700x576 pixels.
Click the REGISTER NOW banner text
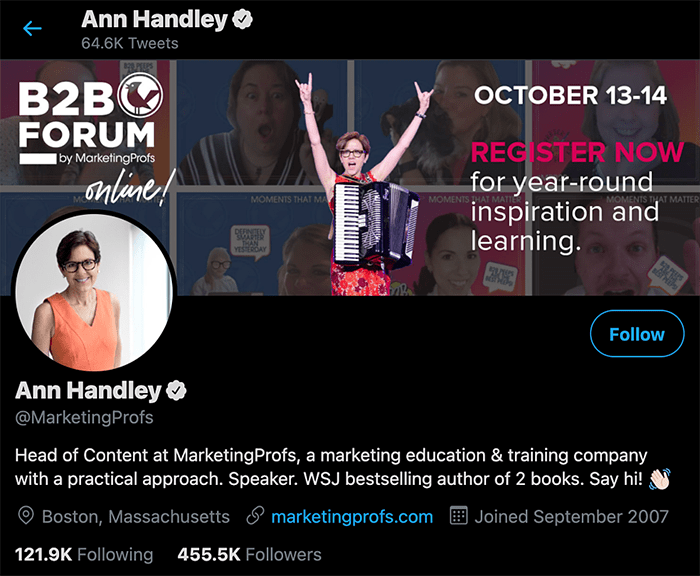pos(577,152)
